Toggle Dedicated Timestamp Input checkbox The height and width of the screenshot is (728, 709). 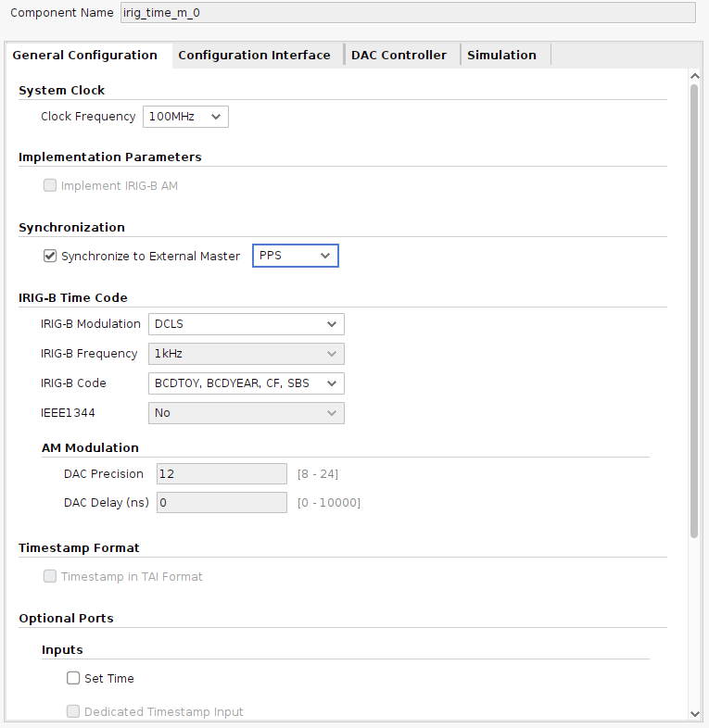(73, 711)
